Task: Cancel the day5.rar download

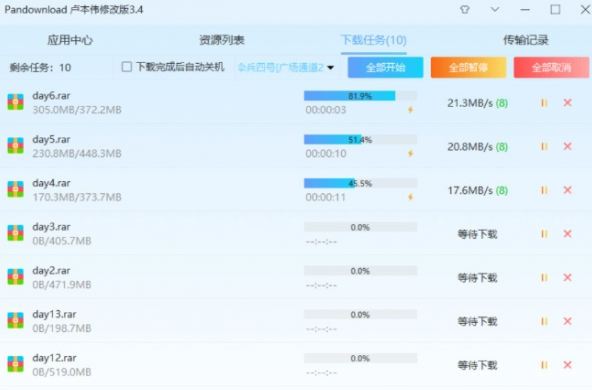Action: pyautogui.click(x=567, y=146)
